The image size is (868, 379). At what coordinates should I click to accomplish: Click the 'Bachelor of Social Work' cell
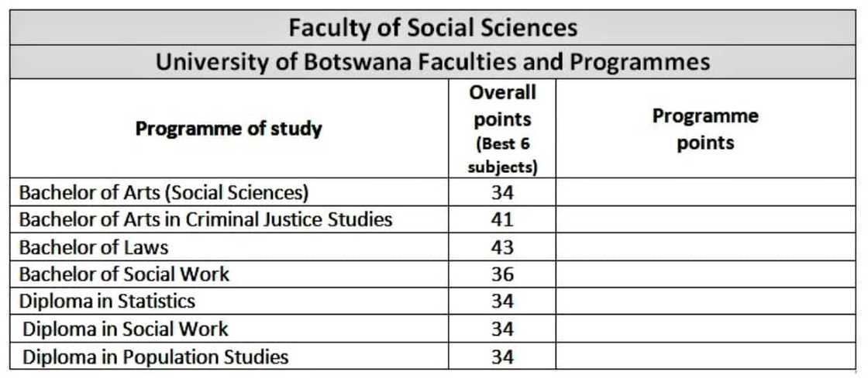tap(124, 274)
